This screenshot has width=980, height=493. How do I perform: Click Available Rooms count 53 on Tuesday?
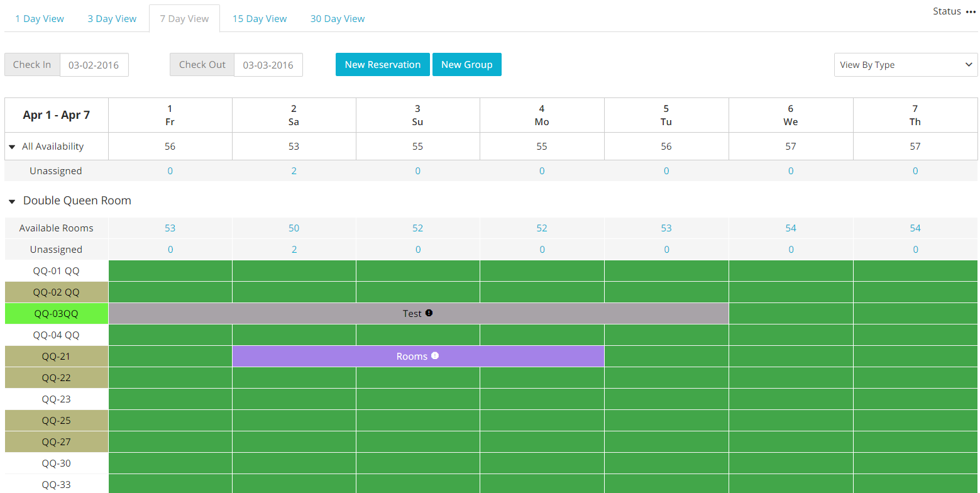click(666, 228)
